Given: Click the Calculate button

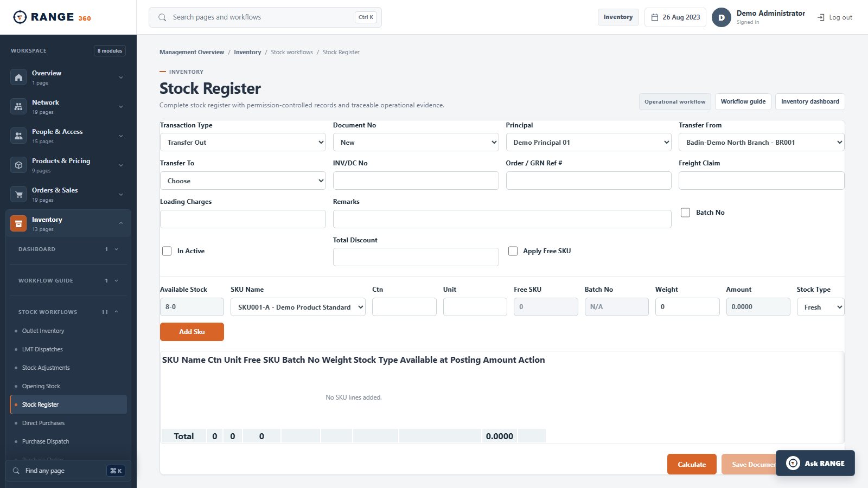Looking at the screenshot, I should (692, 464).
